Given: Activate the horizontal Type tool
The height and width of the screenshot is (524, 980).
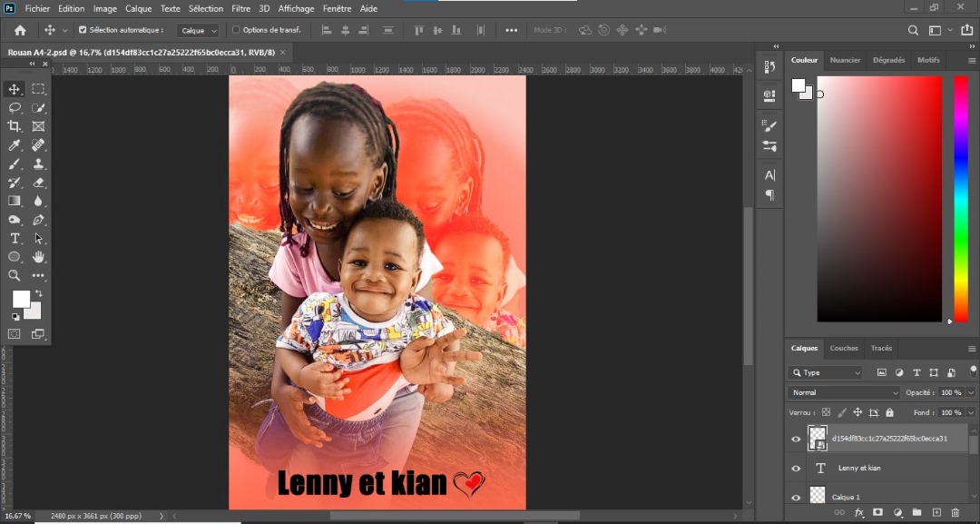Looking at the screenshot, I should [x=15, y=238].
